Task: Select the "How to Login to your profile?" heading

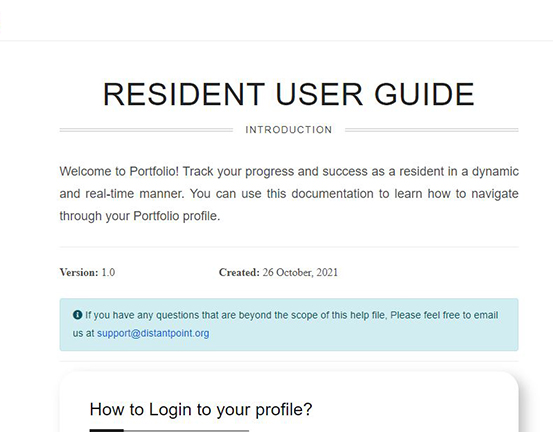Action: [201, 409]
